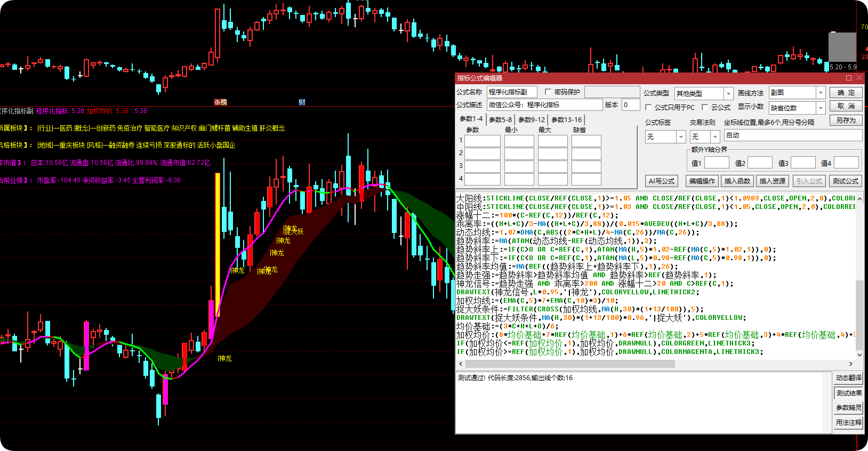Open the 显示小数 dropdown
The image size is (868, 451).
[x=821, y=108]
